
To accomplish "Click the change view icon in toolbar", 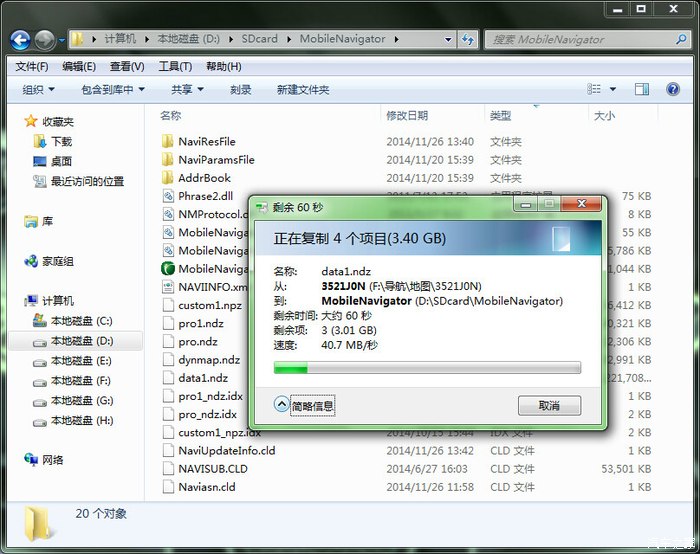I will 593,89.
